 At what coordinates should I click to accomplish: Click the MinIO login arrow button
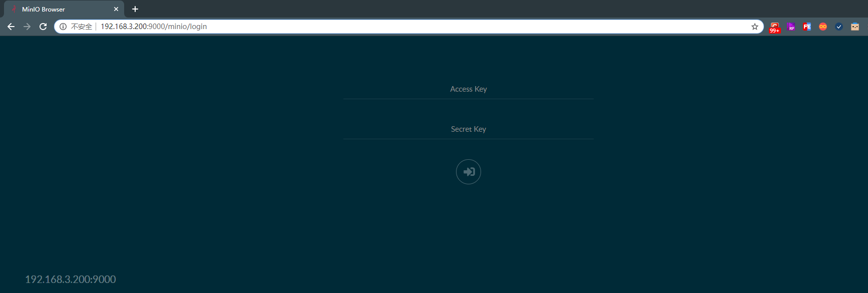tap(469, 172)
